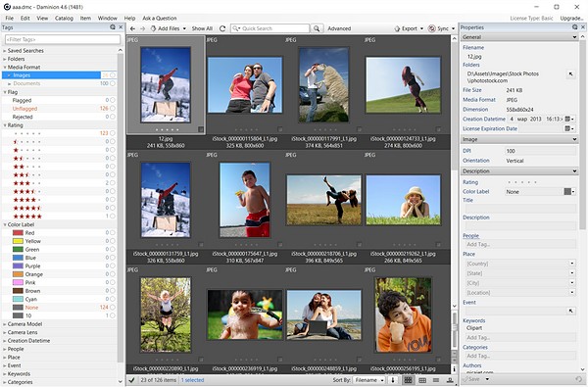
Task: Open the Item menu
Action: [x=85, y=18]
